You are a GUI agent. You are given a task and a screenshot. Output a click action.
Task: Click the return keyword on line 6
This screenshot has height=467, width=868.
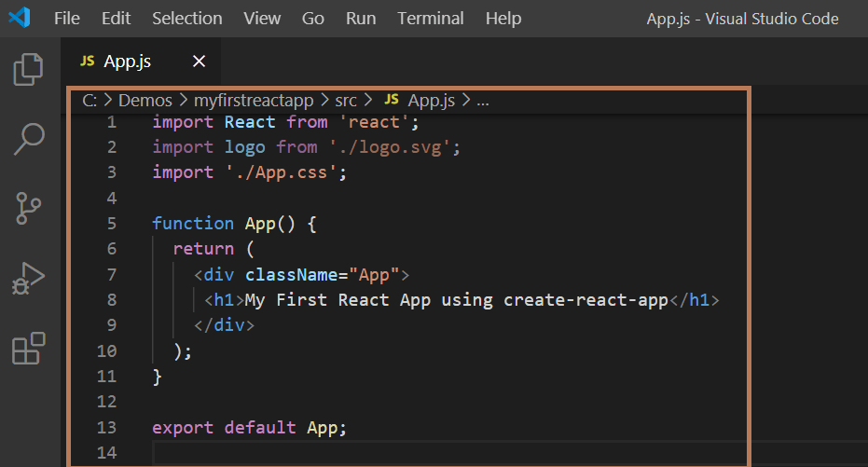(203, 249)
